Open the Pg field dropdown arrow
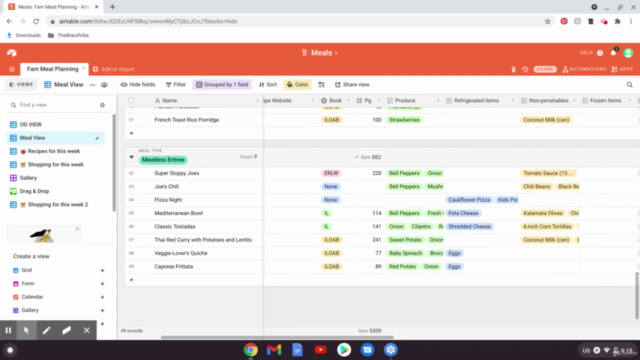 coord(379,100)
